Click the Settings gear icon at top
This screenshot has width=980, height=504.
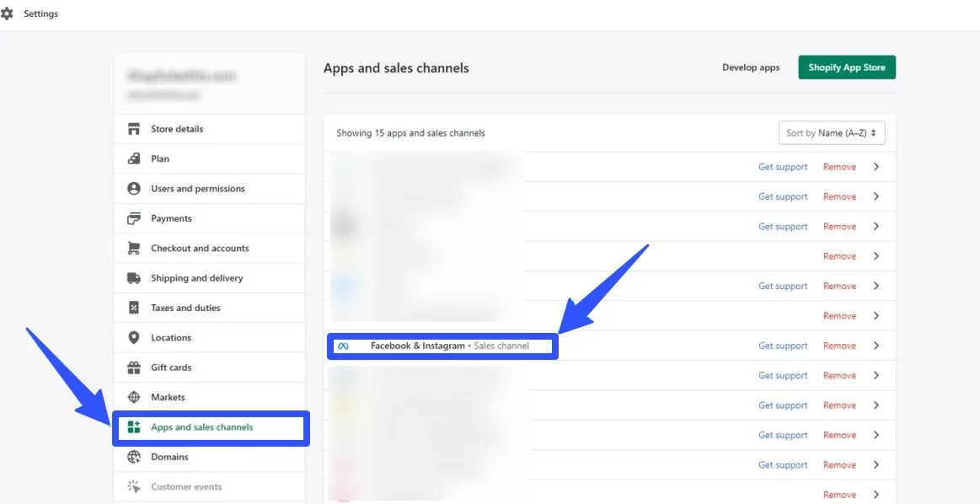(8, 14)
